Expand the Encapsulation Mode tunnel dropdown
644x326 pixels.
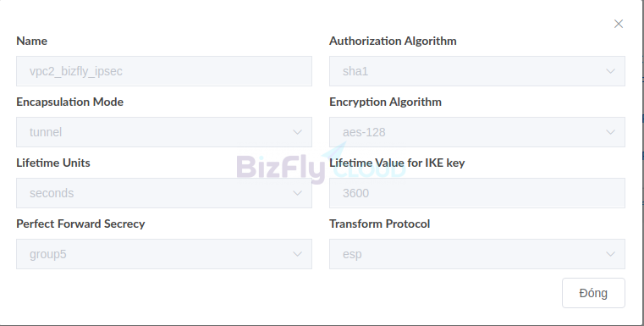(x=164, y=132)
